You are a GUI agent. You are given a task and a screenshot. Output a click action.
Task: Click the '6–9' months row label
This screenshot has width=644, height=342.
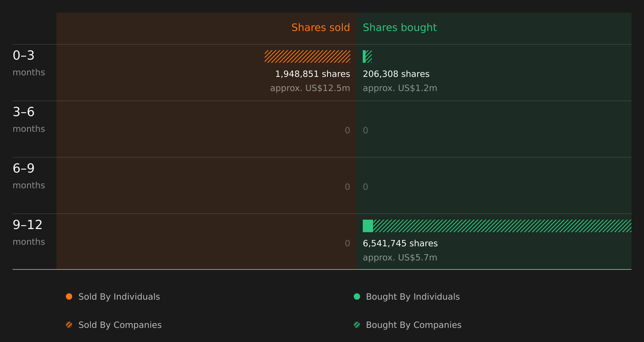[24, 168]
